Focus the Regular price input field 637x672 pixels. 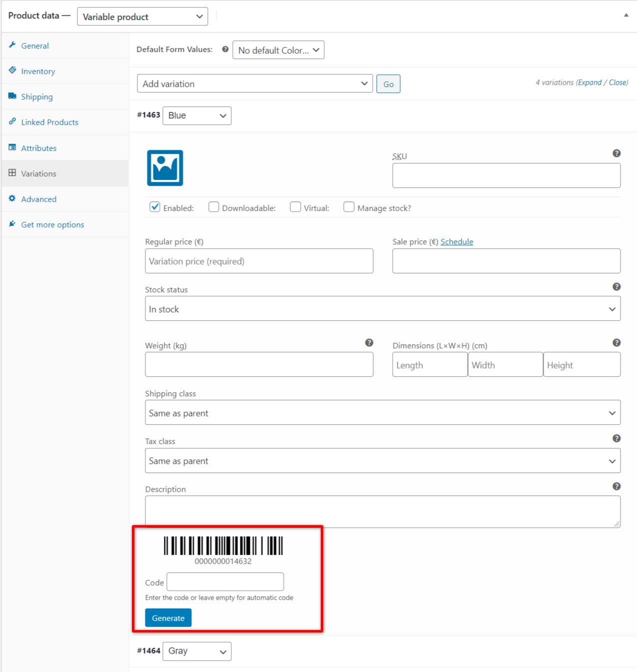click(x=259, y=261)
